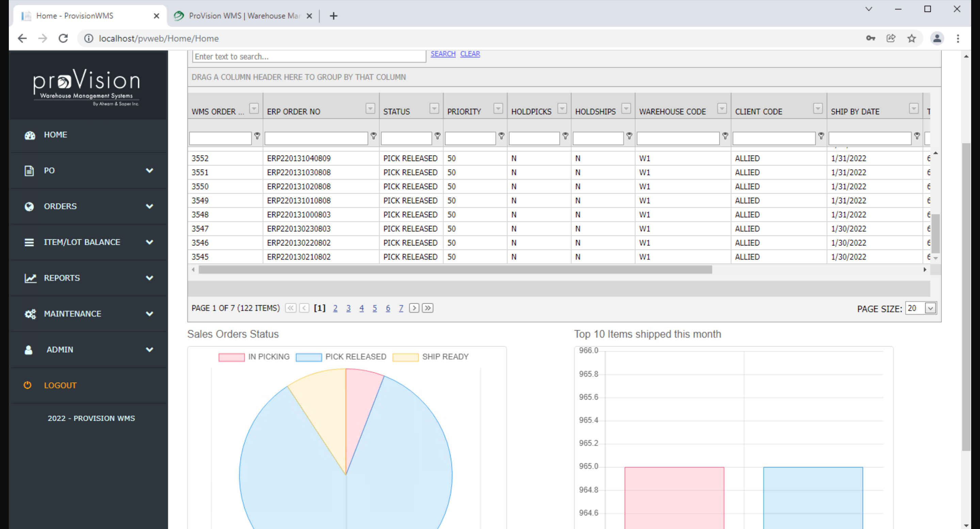Open the ADMIN menu item
Viewport: 980px width, 529px height.
[x=60, y=349]
